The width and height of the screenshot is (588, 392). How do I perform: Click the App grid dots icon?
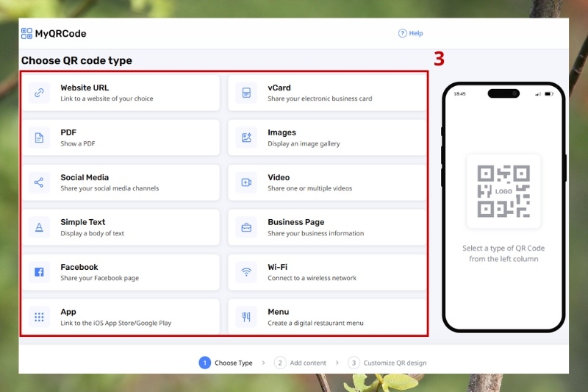point(39,317)
